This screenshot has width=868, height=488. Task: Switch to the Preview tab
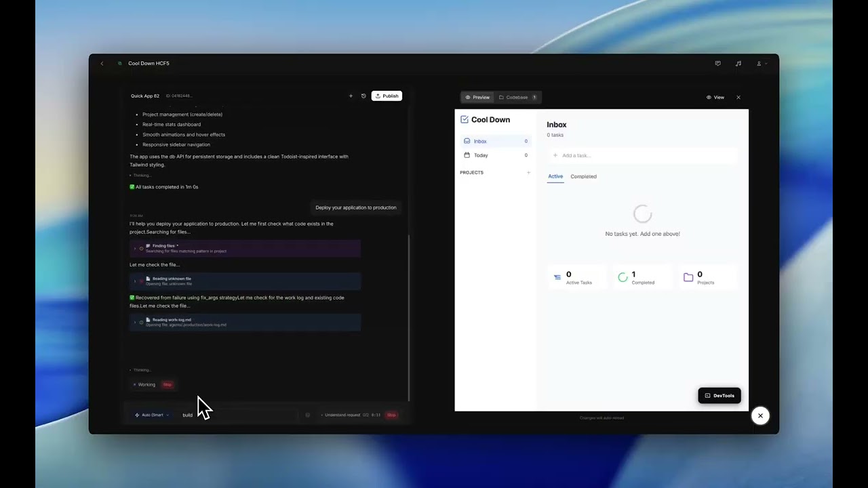477,98
